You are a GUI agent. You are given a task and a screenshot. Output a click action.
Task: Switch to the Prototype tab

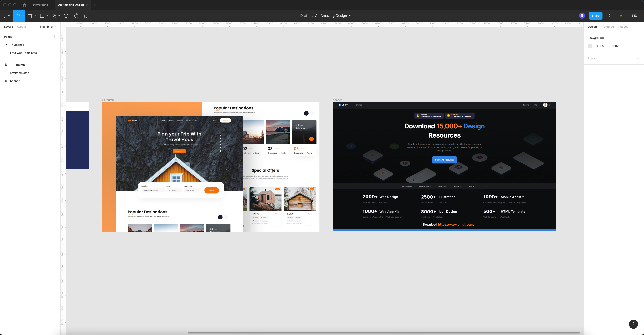pyautogui.click(x=607, y=27)
